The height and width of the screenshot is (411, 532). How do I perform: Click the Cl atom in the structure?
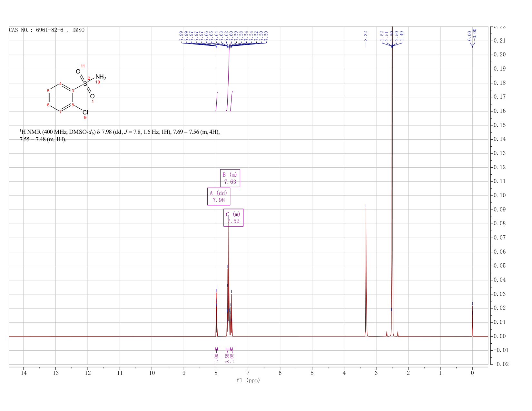[x=85, y=112]
